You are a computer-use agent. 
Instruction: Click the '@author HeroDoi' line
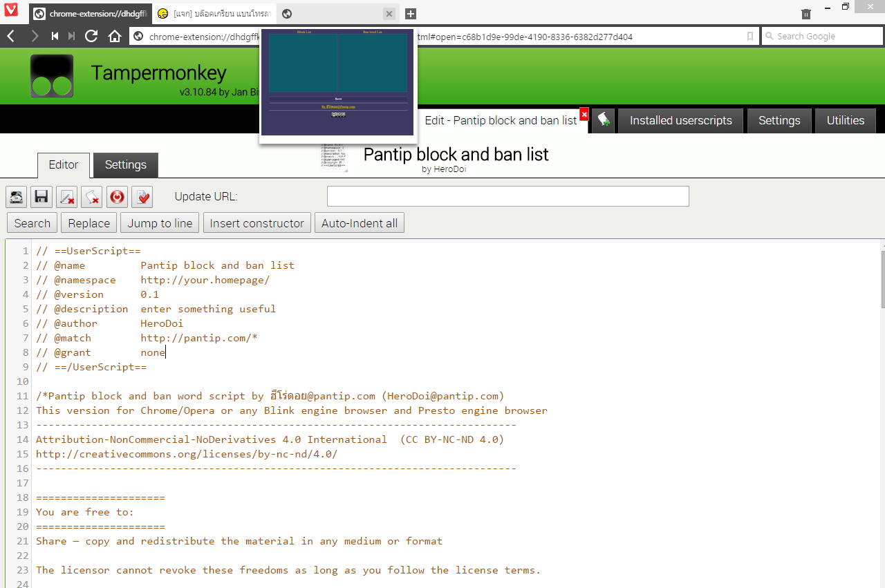[110, 323]
